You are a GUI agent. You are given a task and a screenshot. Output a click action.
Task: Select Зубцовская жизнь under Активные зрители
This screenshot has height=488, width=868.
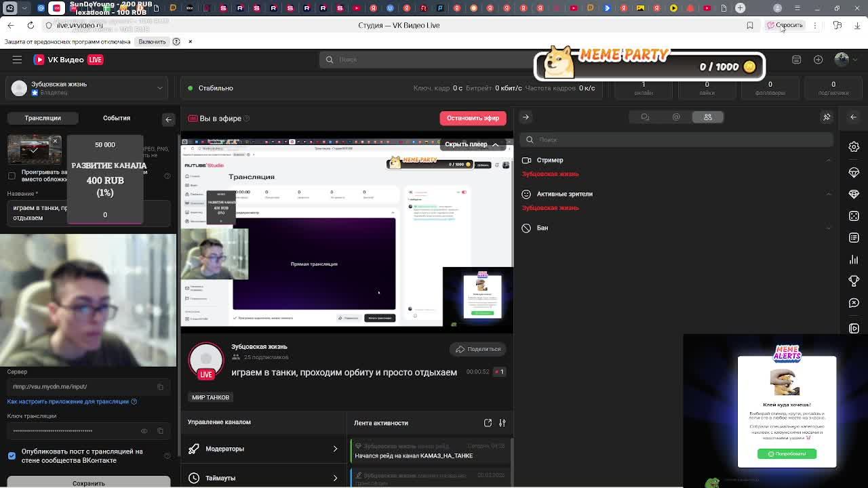[550, 208]
